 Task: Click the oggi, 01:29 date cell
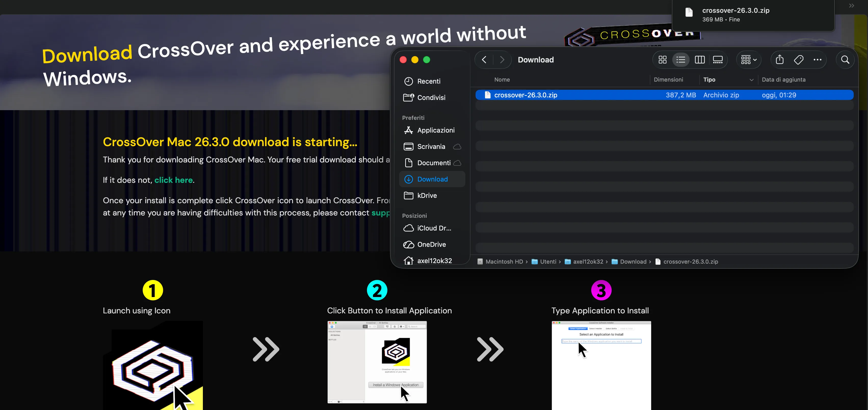[x=779, y=95]
